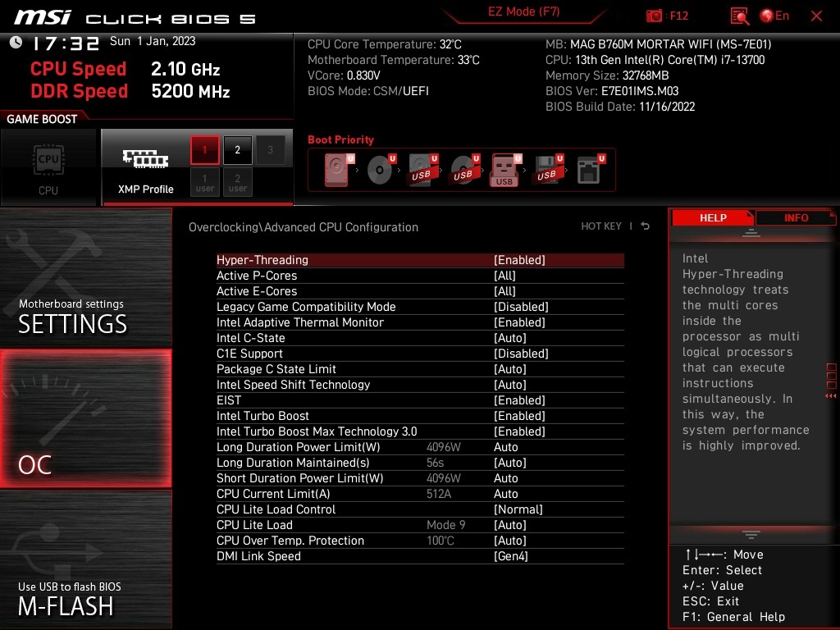Click the back arrow next to HOT KEY
This screenshot has width=840, height=630.
[x=645, y=226]
